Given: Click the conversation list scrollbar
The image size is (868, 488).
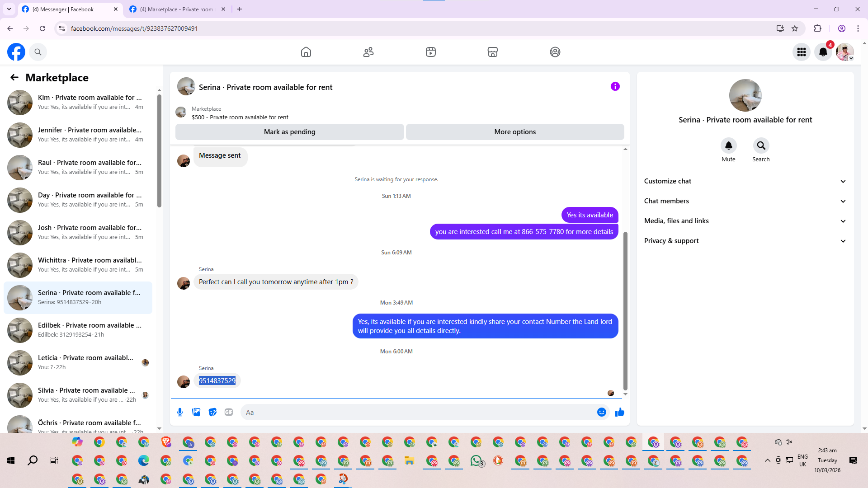Looking at the screenshot, I should (x=159, y=151).
